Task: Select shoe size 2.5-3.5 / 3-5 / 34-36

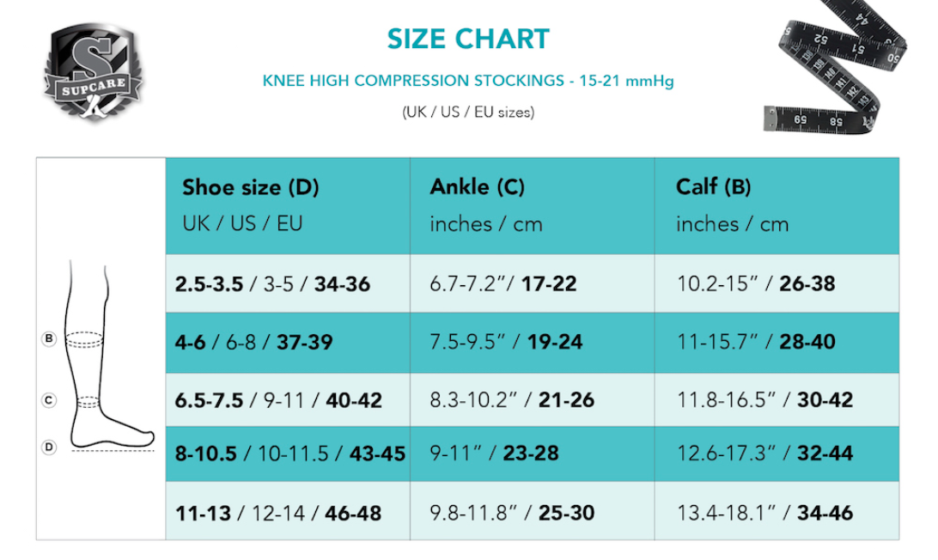Action: [x=272, y=283]
